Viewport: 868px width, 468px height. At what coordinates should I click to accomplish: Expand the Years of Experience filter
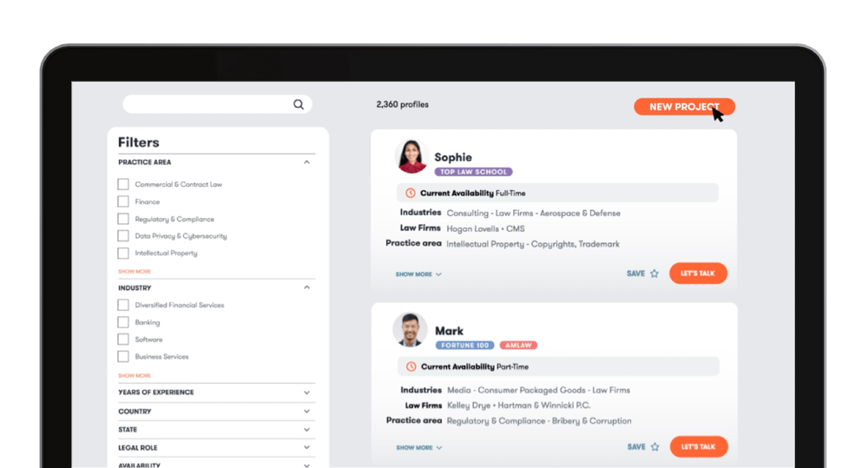click(x=306, y=392)
